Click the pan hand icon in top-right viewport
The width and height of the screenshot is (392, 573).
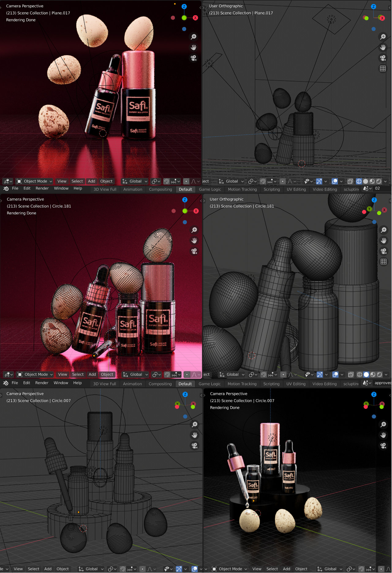pyautogui.click(x=383, y=47)
